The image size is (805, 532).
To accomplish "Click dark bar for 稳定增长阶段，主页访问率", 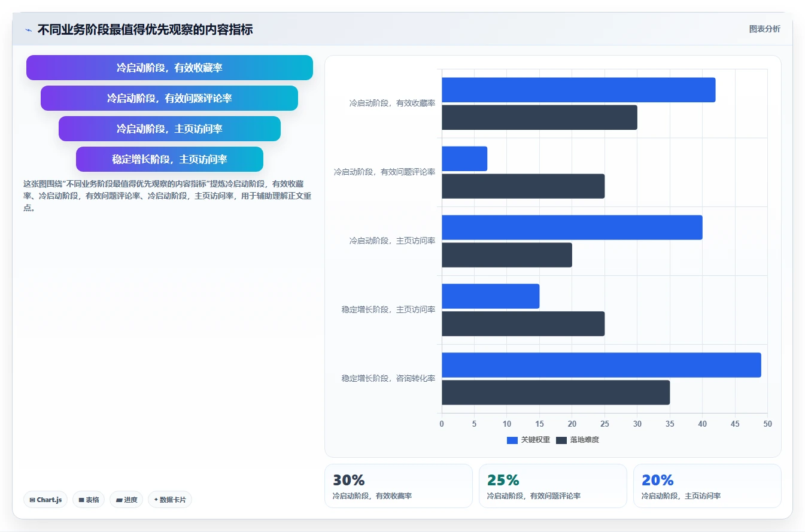I will pyautogui.click(x=524, y=324).
